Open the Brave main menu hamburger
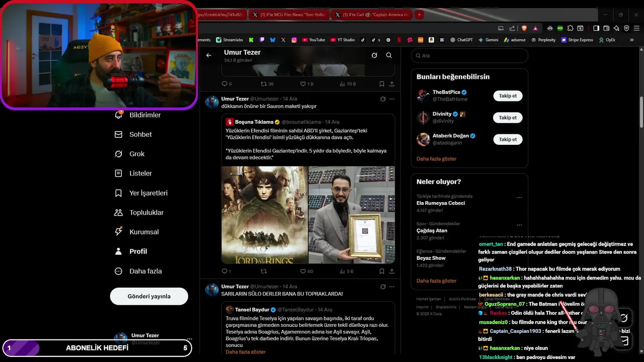The height and width of the screenshot is (362, 644). point(636,28)
